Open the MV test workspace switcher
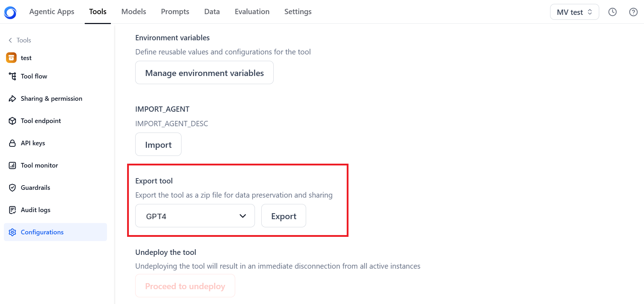Screen dimensions: 644x304 click(574, 12)
